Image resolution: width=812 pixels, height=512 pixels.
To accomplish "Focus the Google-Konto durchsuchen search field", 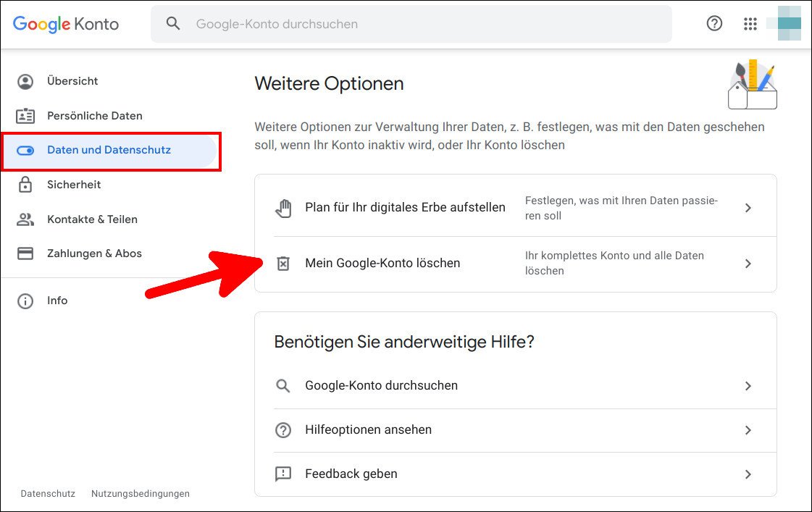I will (x=411, y=24).
